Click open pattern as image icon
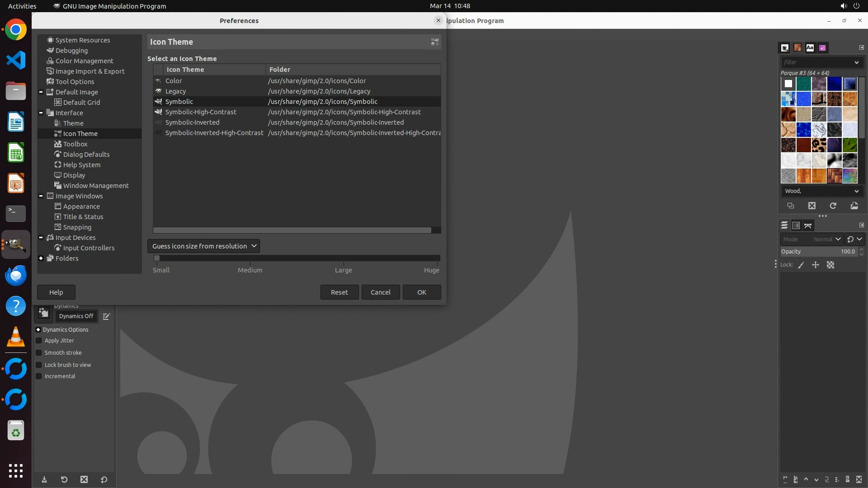 (x=854, y=206)
